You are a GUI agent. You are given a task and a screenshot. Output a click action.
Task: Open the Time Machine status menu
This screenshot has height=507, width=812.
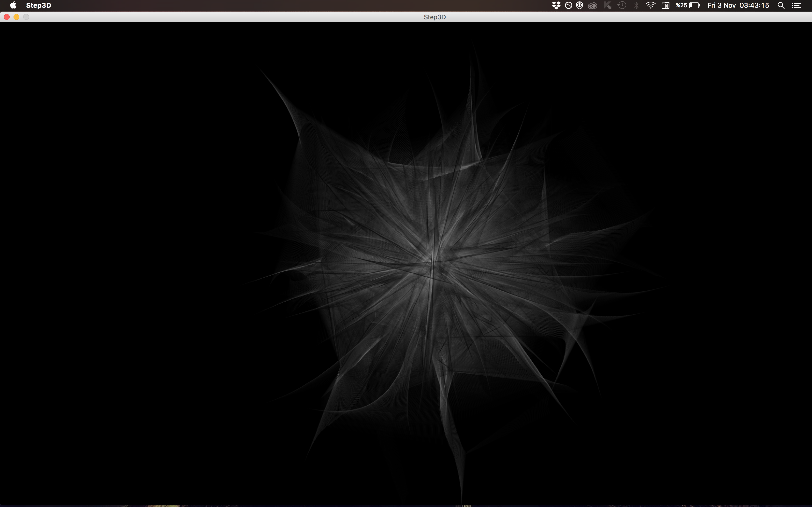coord(622,5)
